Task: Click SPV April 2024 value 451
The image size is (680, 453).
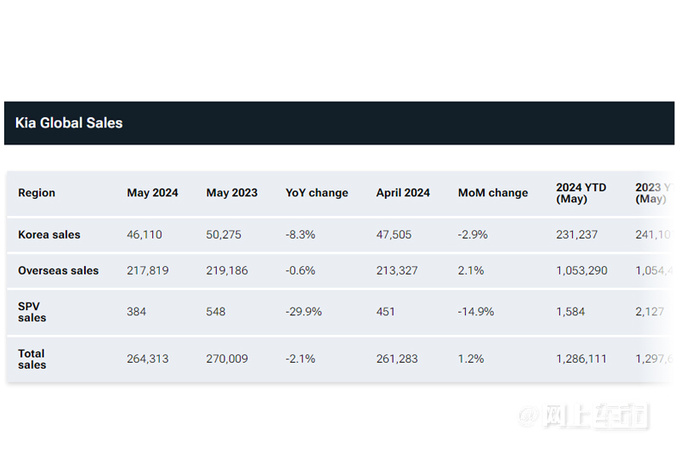Action: click(386, 312)
